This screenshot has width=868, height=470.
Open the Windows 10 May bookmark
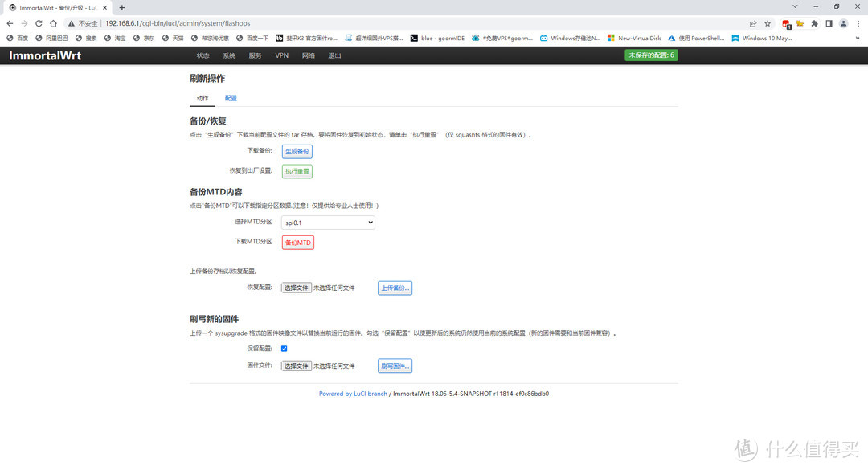(x=762, y=39)
